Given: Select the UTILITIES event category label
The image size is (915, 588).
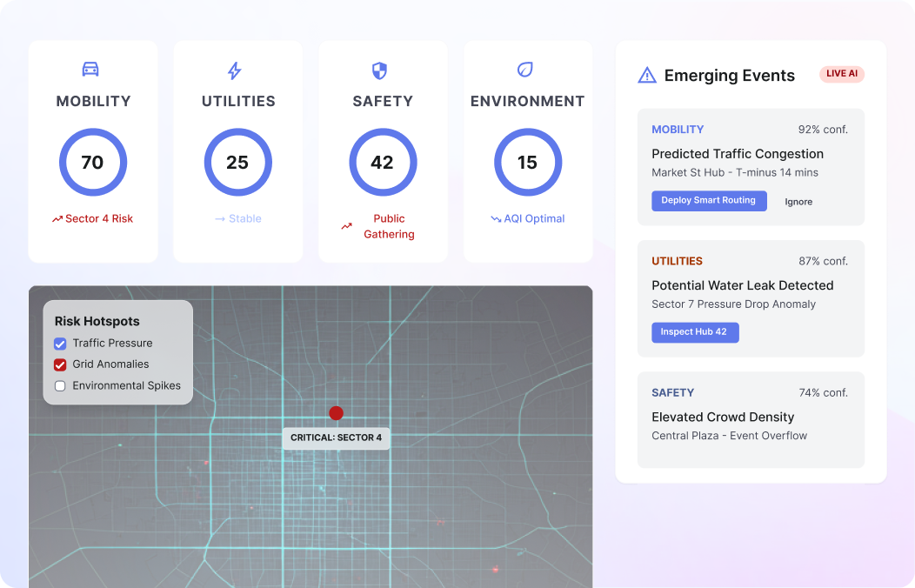Looking at the screenshot, I should click(x=677, y=260).
